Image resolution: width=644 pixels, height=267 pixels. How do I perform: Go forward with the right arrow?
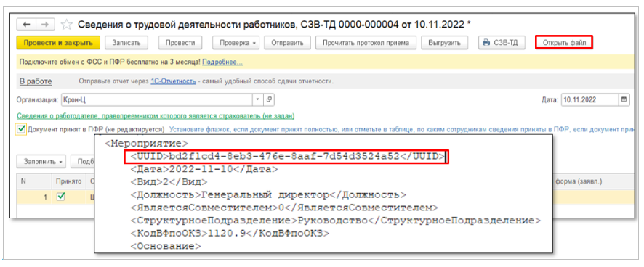pos(45,25)
